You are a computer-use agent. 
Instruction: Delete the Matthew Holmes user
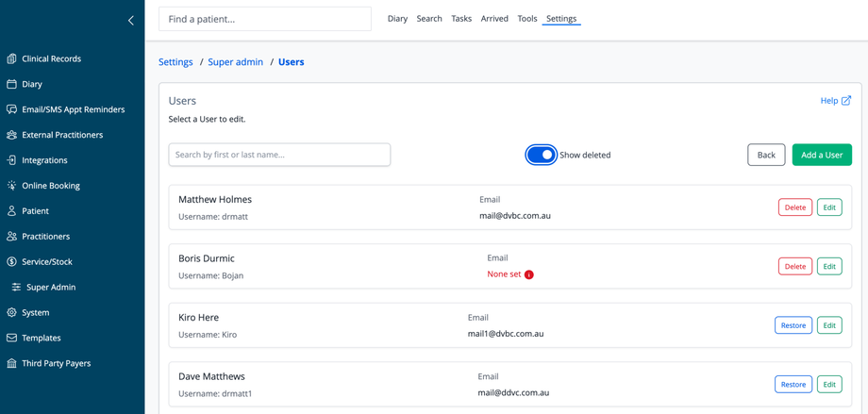click(794, 207)
